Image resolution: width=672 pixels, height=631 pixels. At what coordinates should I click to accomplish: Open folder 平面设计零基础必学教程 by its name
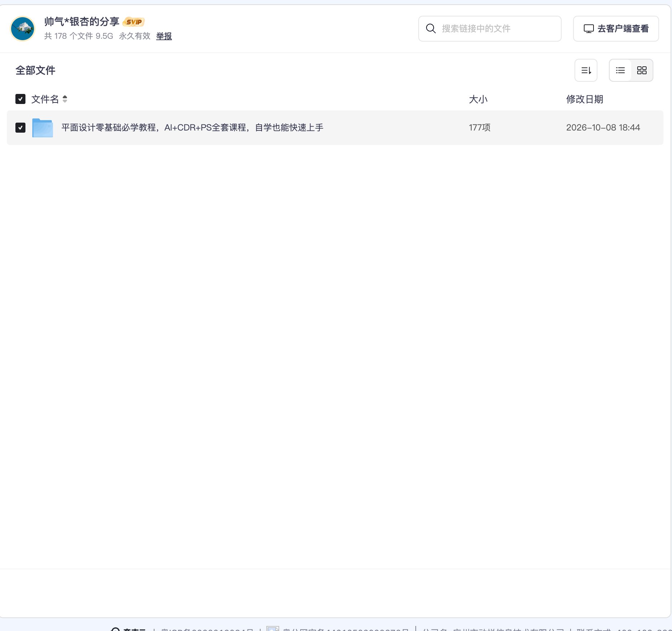click(192, 128)
